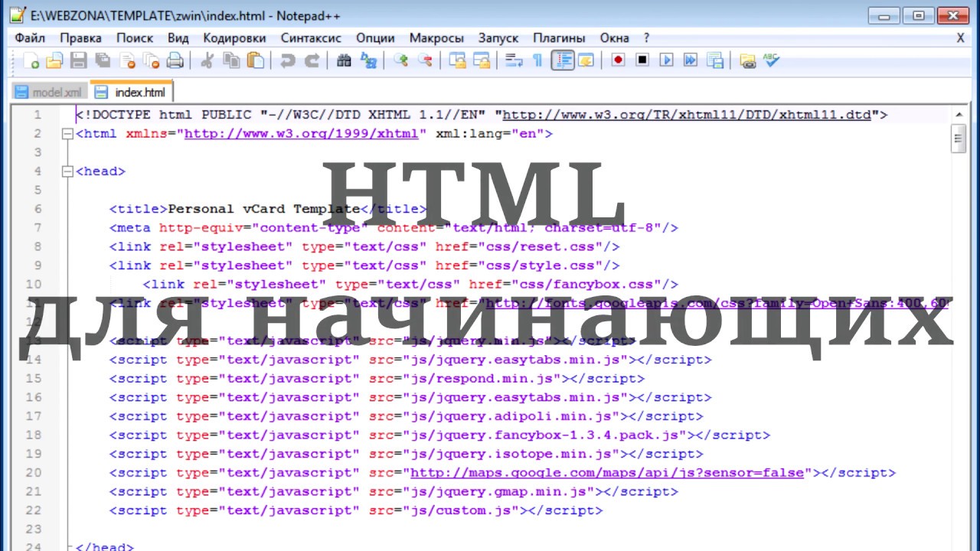Toggle the Indent Guide toolbar icon
Screen dimensions: 980x551
tap(563, 60)
